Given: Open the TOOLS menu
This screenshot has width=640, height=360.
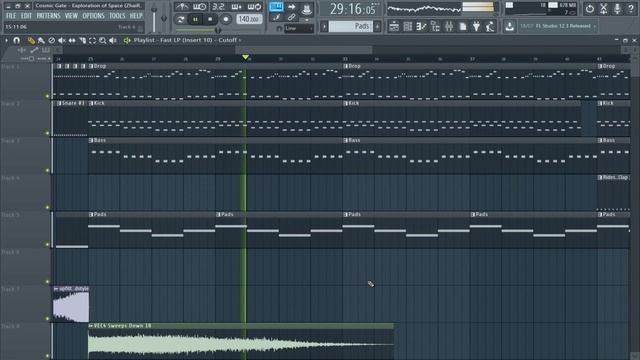Looking at the screenshot, I should pos(117,16).
